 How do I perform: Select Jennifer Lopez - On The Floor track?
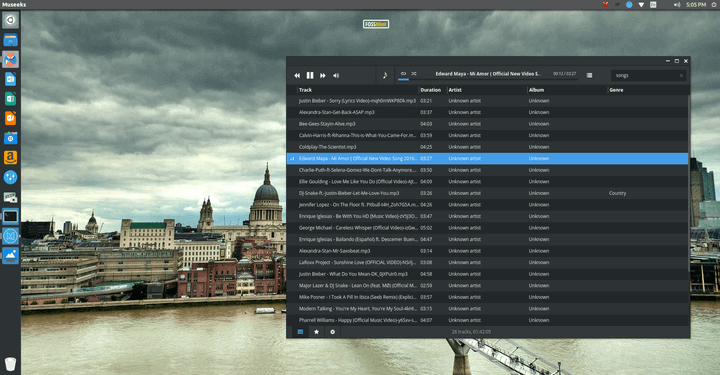pyautogui.click(x=487, y=205)
